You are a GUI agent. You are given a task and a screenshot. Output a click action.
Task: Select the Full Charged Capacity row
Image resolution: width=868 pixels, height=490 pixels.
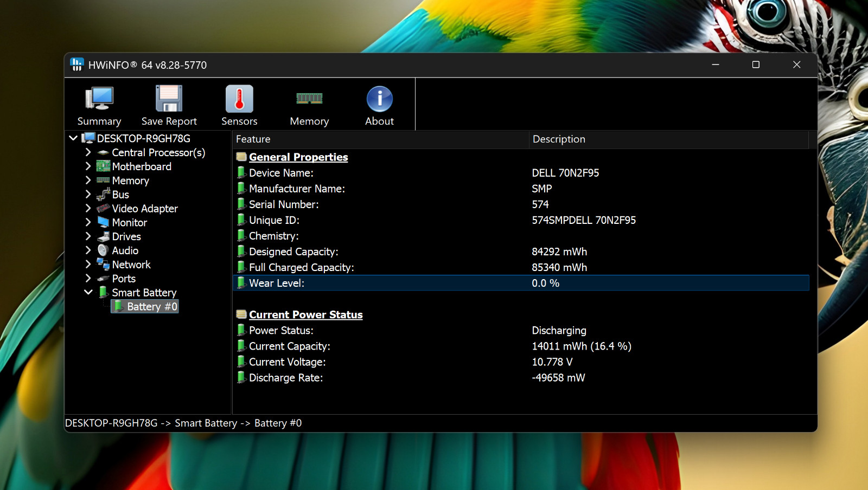[x=521, y=267]
